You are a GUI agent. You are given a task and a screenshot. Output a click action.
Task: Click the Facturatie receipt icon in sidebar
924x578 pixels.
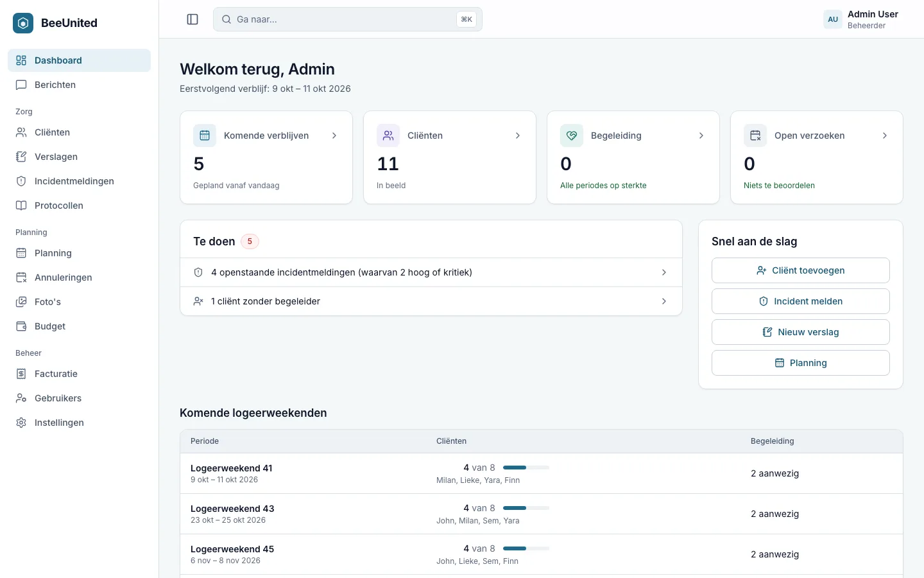pyautogui.click(x=21, y=374)
